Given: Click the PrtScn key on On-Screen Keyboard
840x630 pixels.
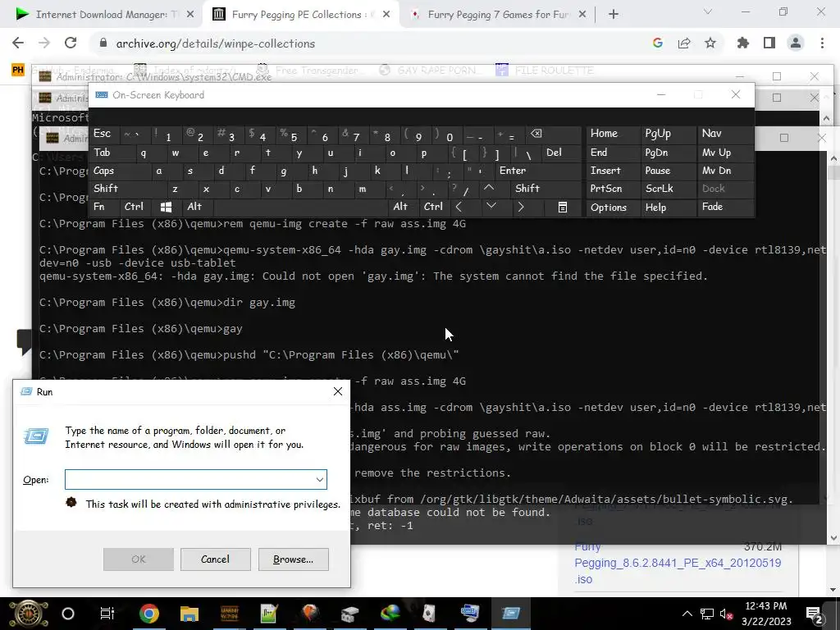Looking at the screenshot, I should [614, 189].
